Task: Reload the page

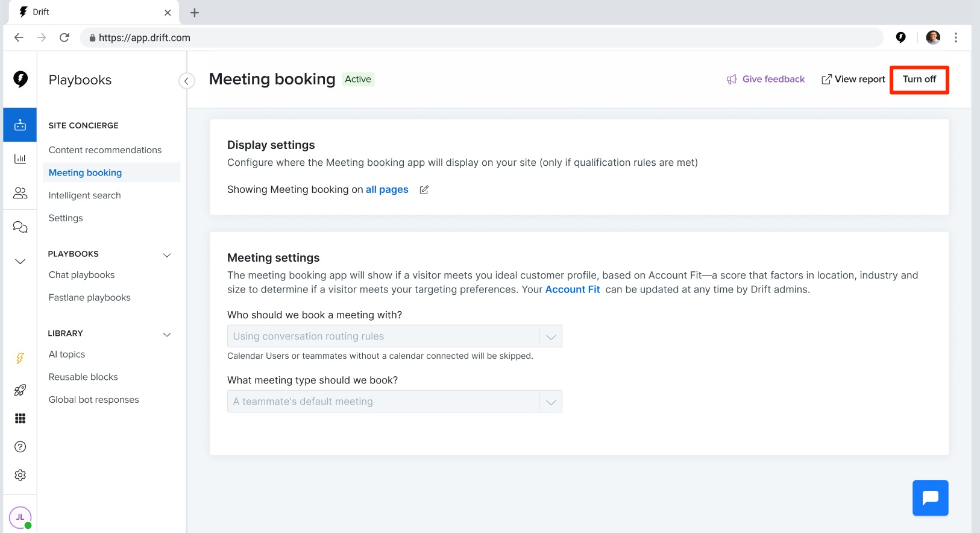Action: point(64,37)
